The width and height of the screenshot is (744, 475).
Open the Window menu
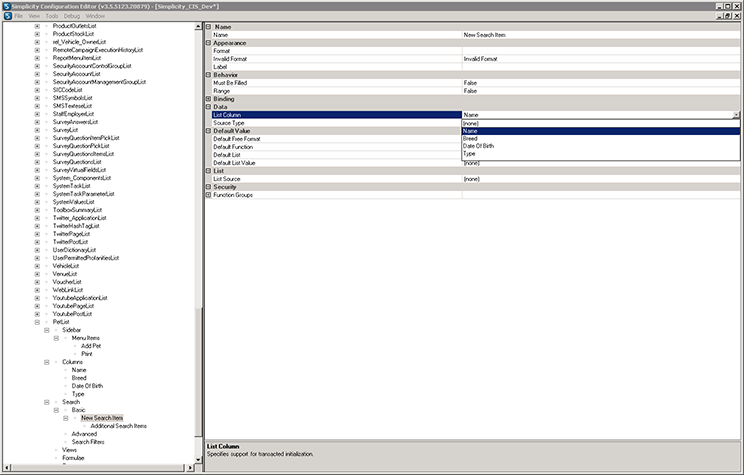[x=95, y=16]
